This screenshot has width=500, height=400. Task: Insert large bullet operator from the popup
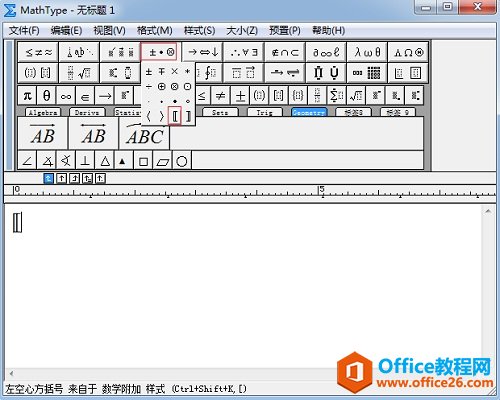[x=175, y=101]
